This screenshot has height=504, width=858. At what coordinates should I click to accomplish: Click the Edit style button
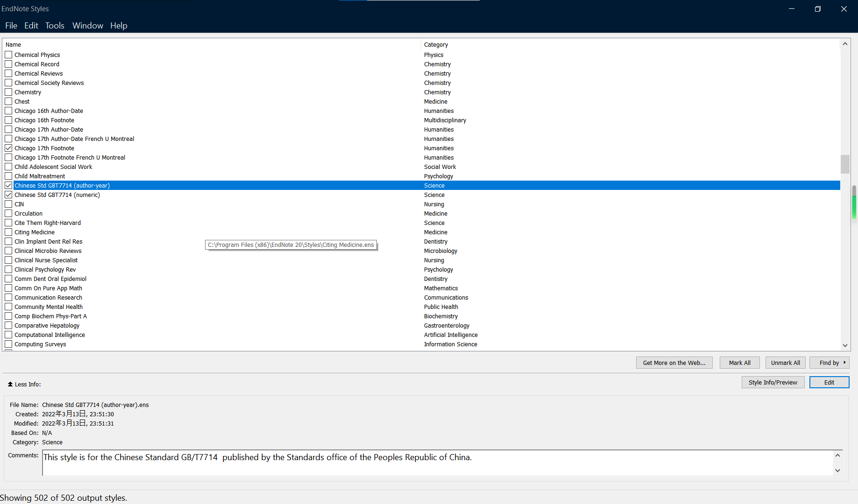point(830,382)
